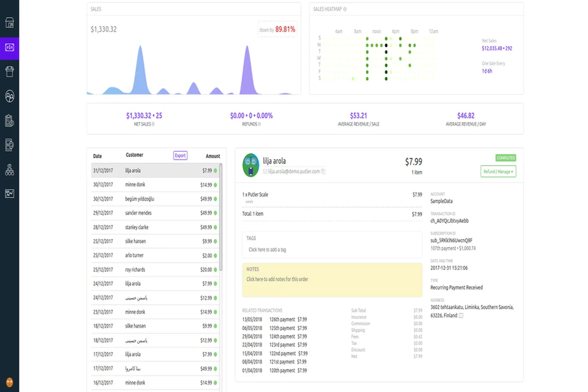
Task: Sort transactions by the Date column header
Action: (x=98, y=156)
